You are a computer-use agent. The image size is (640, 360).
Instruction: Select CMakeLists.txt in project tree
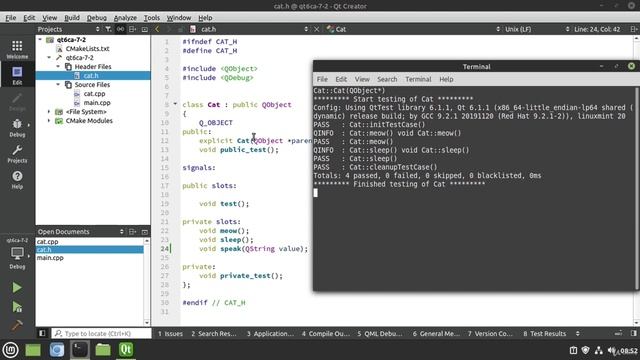point(87,49)
